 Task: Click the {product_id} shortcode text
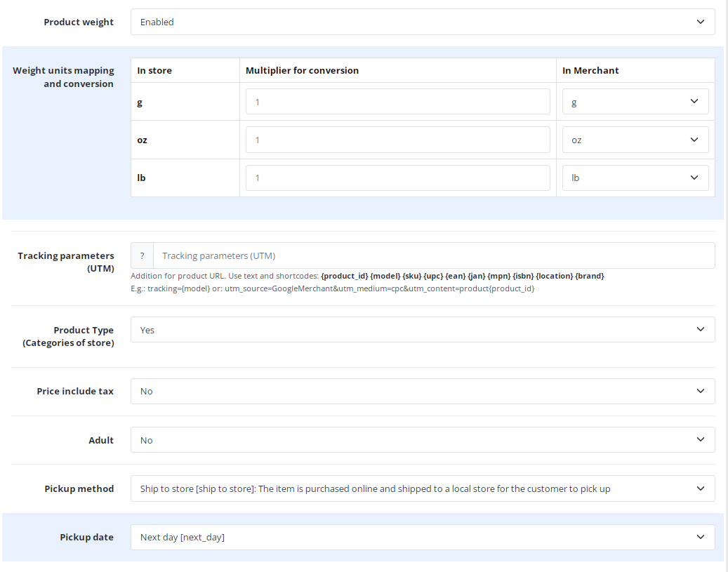(x=345, y=276)
